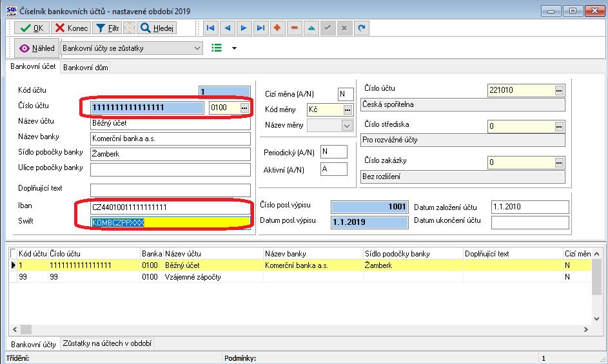Click grid vertical scrollbar down arrow

coord(597,319)
